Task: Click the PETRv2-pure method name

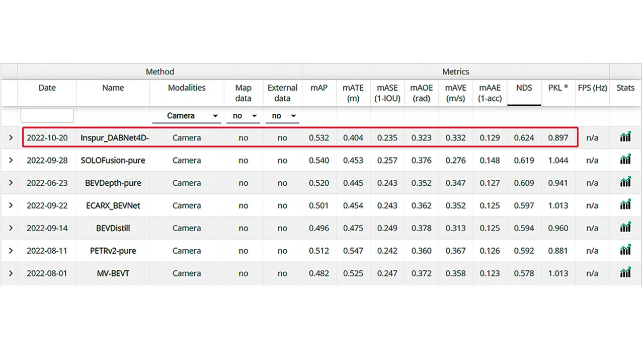Action: pyautogui.click(x=113, y=251)
